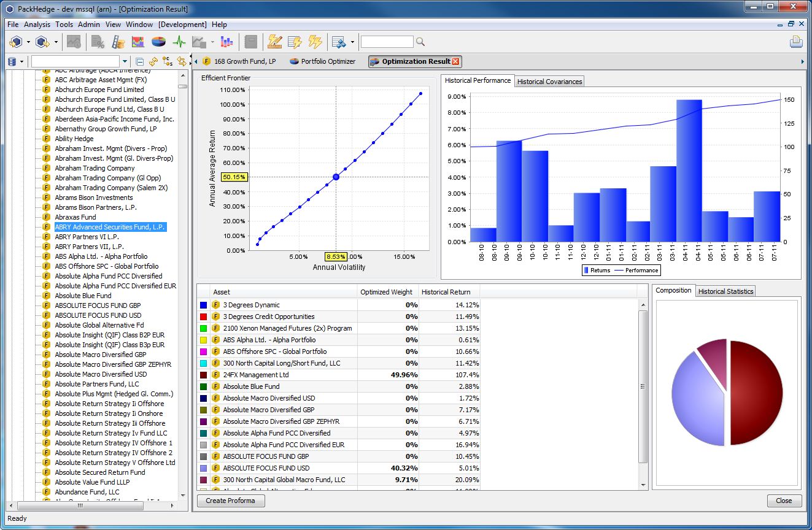Select Abraxas Fund in the fund tree

point(75,217)
